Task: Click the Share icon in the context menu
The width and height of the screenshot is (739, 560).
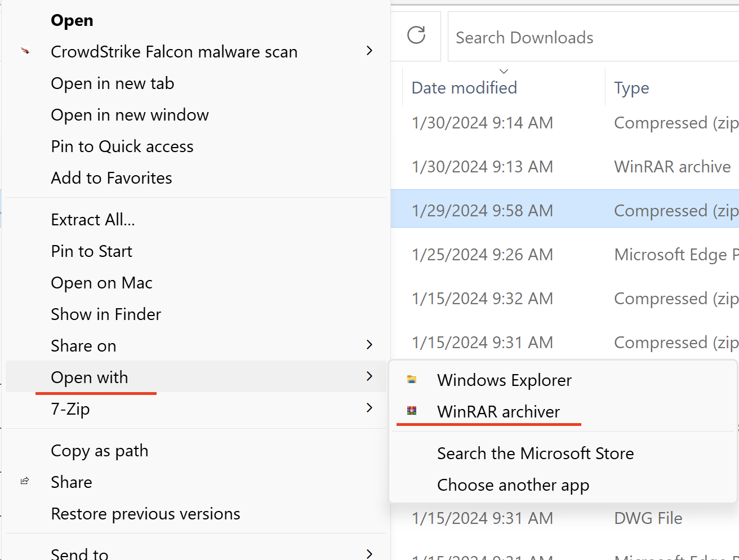Action: [25, 481]
